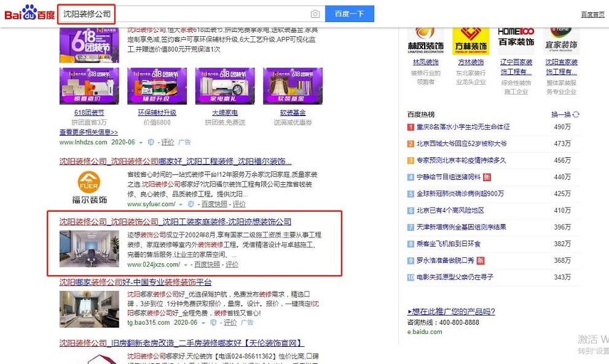Open the 林凤装饰 text link
Image resolution: width=609 pixels, height=364 pixels.
click(426, 62)
